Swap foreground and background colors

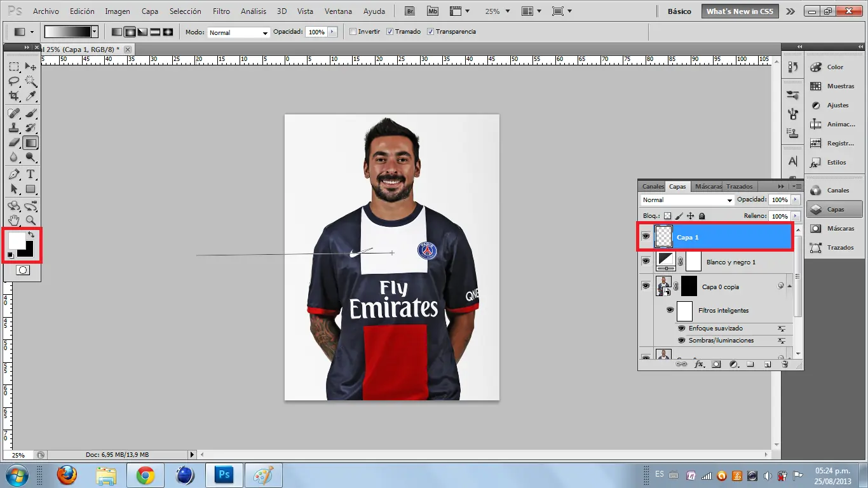(x=31, y=234)
